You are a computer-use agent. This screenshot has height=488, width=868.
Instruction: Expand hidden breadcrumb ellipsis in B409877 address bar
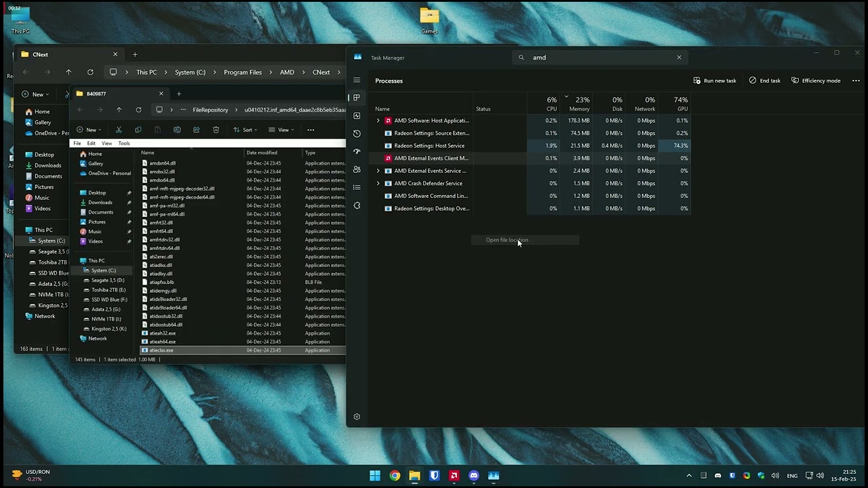pos(182,110)
